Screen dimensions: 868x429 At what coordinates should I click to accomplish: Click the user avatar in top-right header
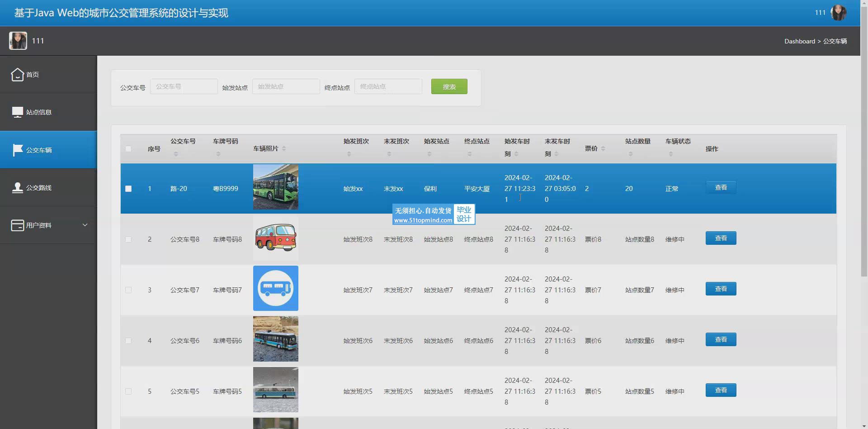[839, 13]
